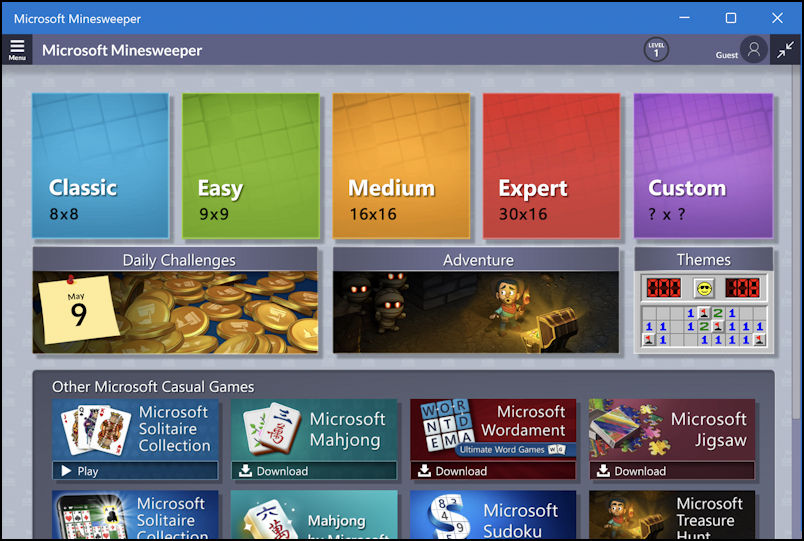This screenshot has width=804, height=541.
Task: Start a Classic 8x8 game
Action: pos(100,166)
